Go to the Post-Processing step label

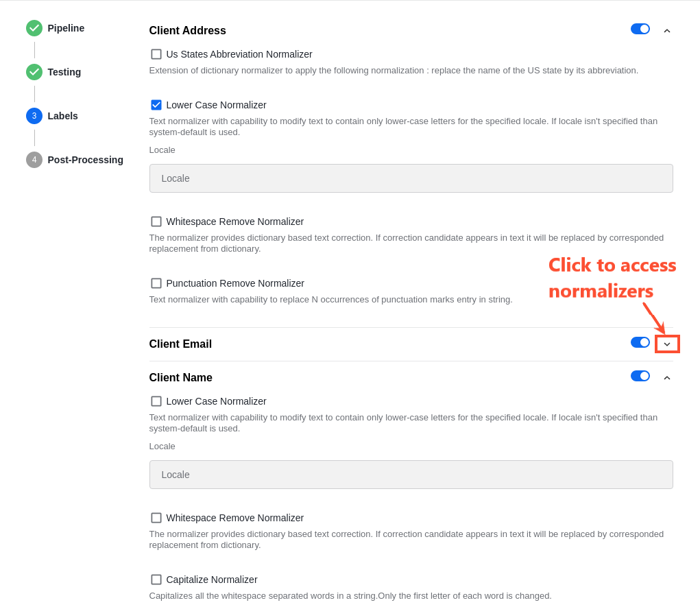click(85, 160)
